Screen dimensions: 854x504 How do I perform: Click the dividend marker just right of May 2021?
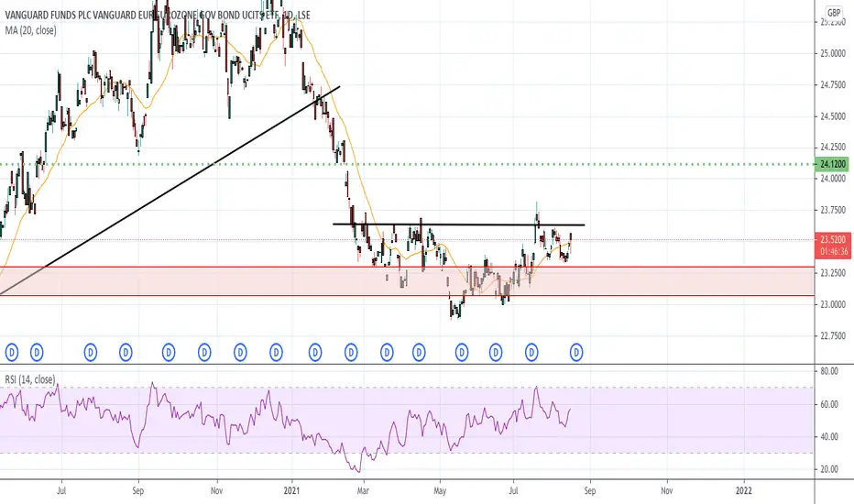click(461, 353)
